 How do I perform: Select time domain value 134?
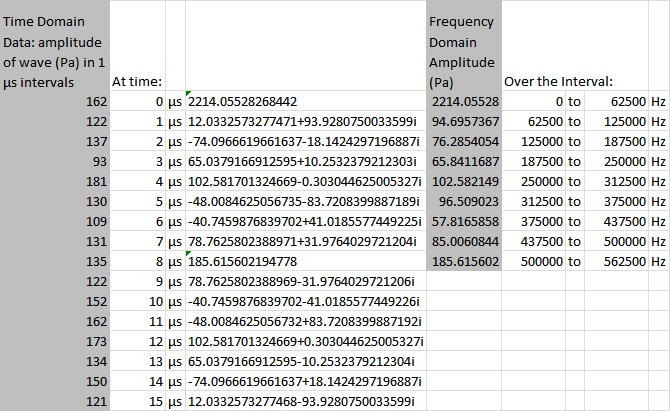pos(55,361)
